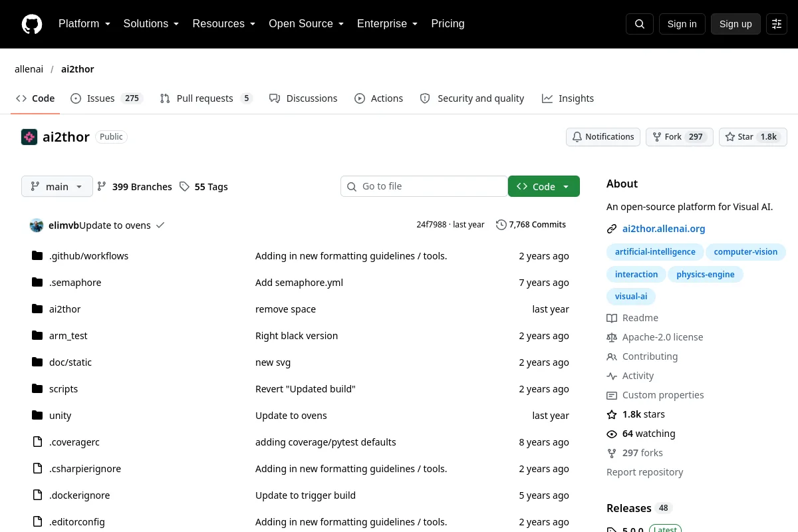The height and width of the screenshot is (532, 798).
Task: Select the interaction topic tag
Action: click(636, 275)
